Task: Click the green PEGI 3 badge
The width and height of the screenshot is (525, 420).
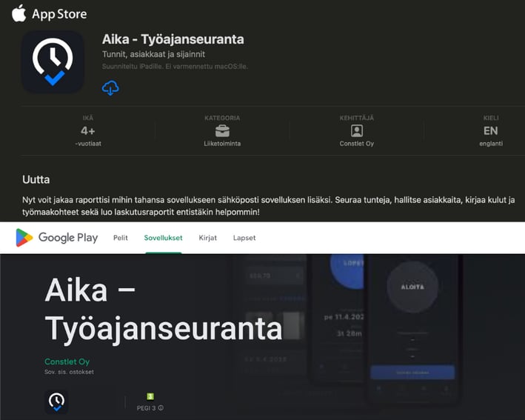Action: pos(150,396)
